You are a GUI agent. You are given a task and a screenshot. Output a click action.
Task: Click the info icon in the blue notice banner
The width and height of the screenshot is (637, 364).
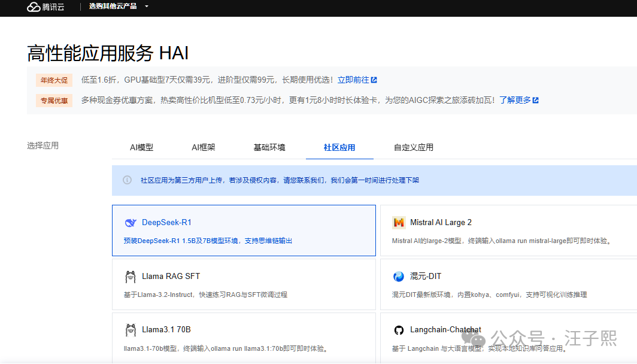(127, 180)
